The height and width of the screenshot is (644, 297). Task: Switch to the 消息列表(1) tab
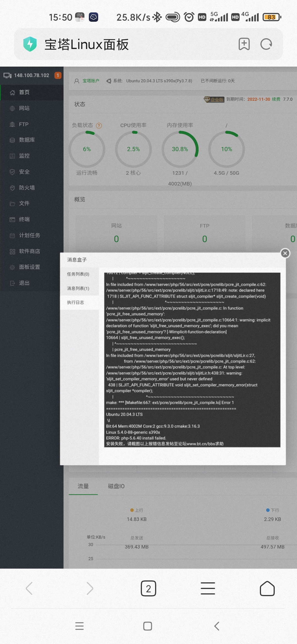tap(79, 288)
